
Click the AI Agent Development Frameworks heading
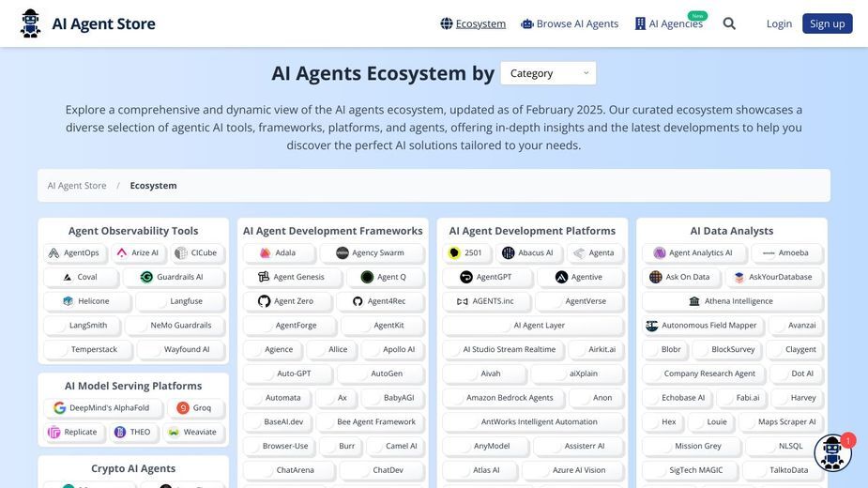[333, 231]
